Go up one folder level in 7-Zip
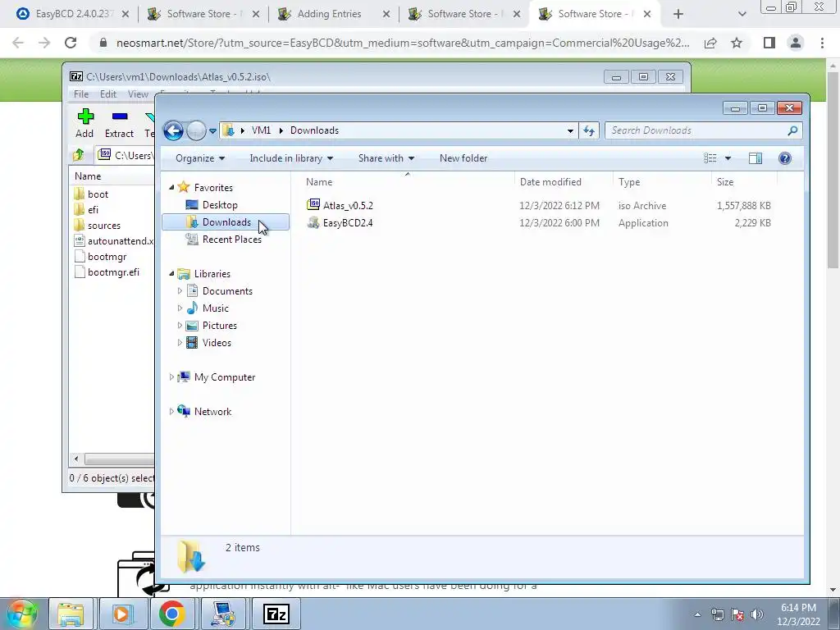840x630 pixels. click(79, 155)
